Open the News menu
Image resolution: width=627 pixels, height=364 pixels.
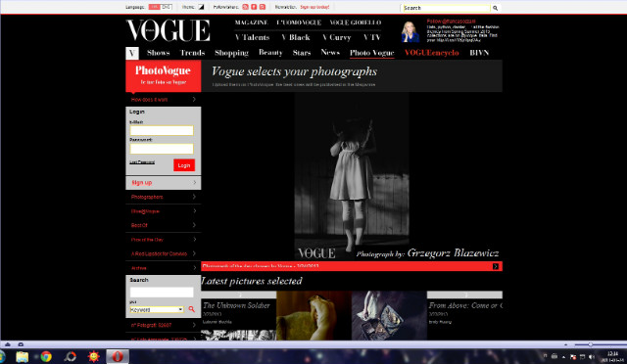pyautogui.click(x=330, y=52)
